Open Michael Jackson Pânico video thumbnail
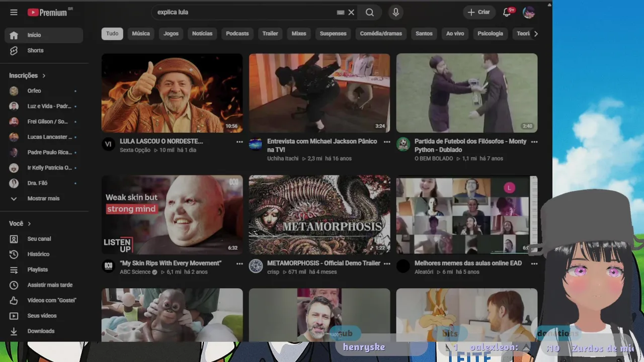 pos(319,93)
